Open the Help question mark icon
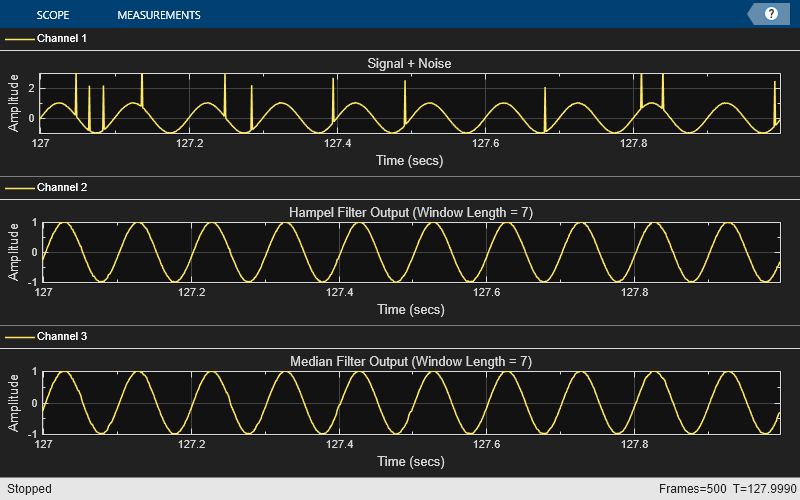 click(771, 14)
